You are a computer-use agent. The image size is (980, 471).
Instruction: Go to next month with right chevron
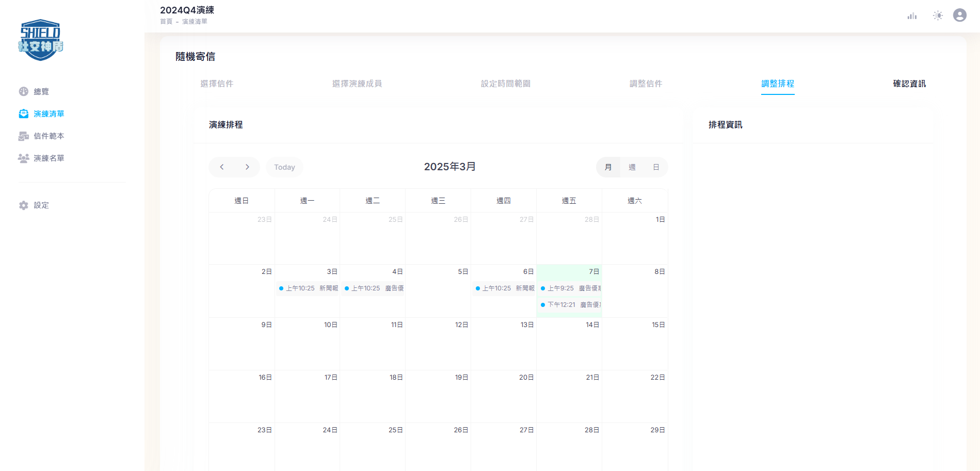pos(247,167)
